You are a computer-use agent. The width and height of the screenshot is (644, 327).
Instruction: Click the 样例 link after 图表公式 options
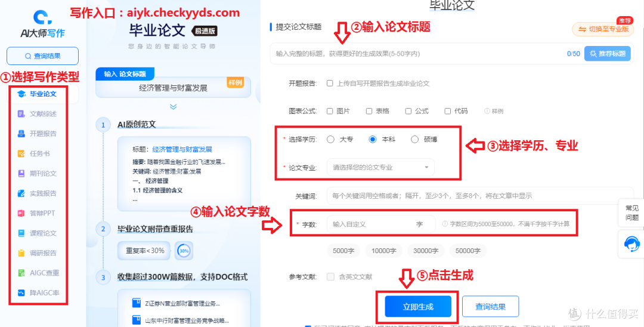(x=497, y=112)
